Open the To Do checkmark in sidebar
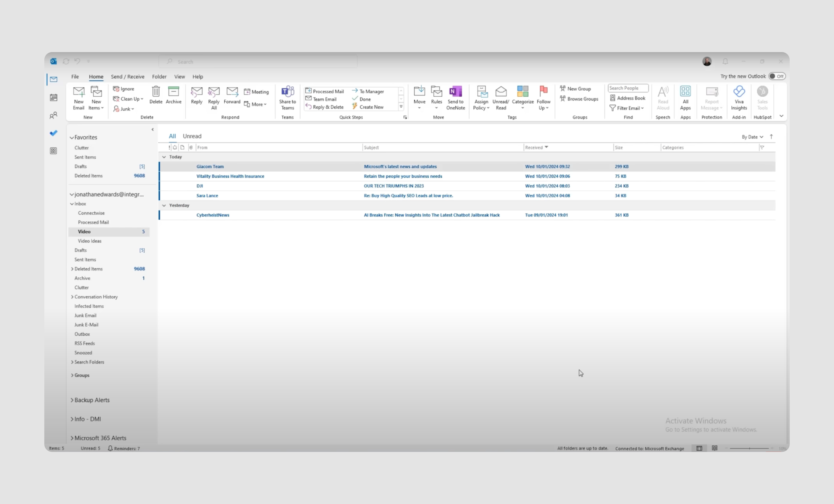The image size is (834, 504). (x=53, y=133)
